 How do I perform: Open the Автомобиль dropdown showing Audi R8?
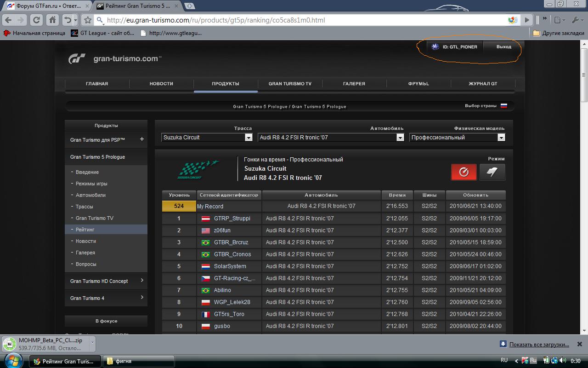[x=331, y=137]
